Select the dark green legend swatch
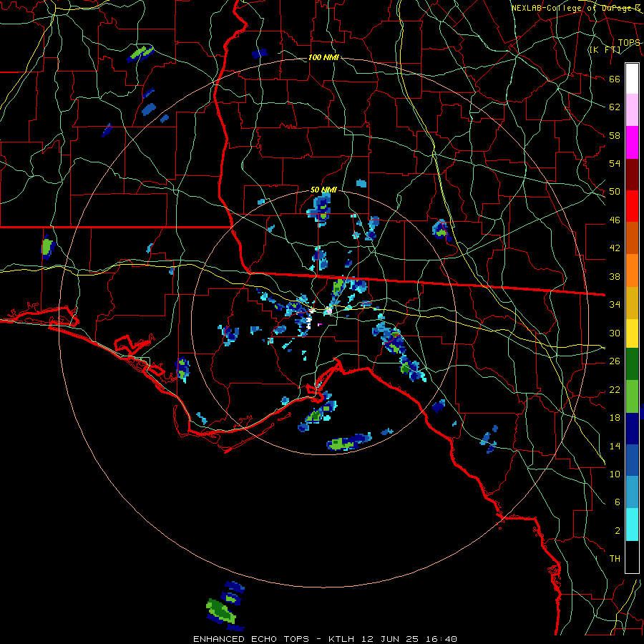The width and height of the screenshot is (644, 644). (632, 364)
